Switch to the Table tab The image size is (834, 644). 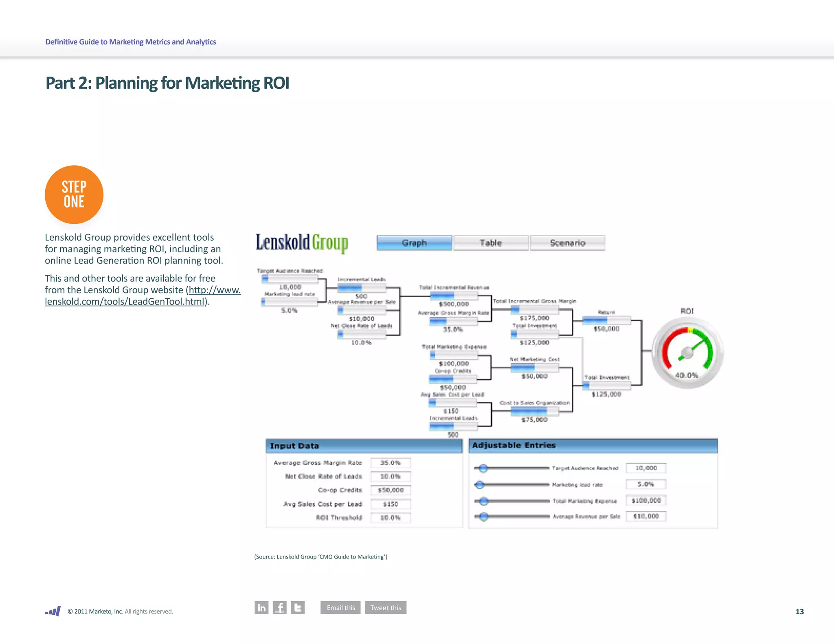(491, 243)
